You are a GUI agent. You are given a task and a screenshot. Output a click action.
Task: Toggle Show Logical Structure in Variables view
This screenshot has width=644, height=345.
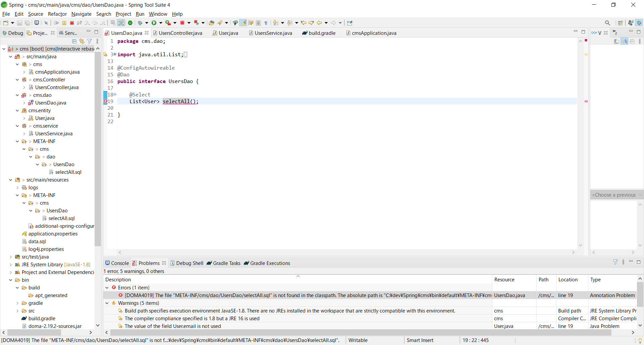pos(625,41)
